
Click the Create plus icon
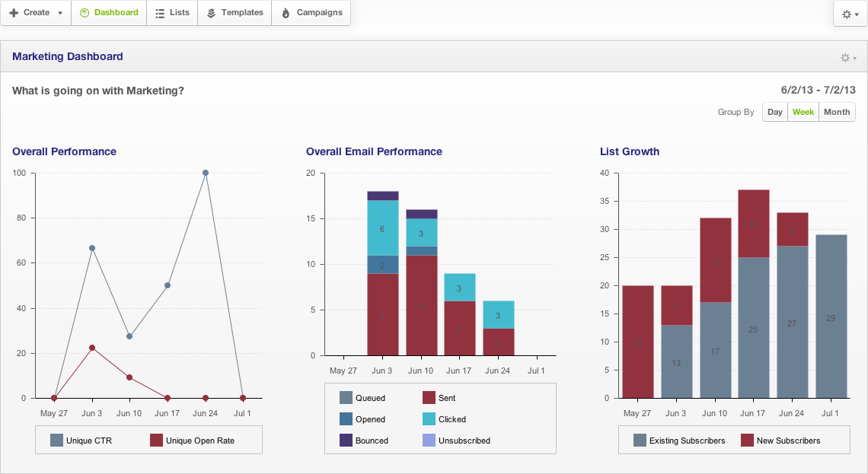tap(14, 13)
